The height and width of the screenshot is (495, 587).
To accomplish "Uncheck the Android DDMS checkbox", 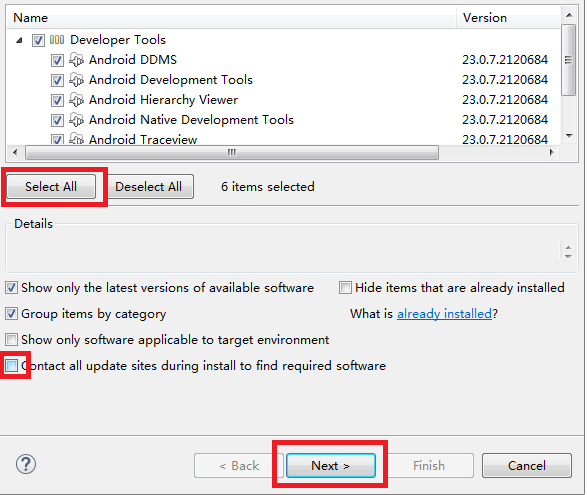I will [57, 60].
